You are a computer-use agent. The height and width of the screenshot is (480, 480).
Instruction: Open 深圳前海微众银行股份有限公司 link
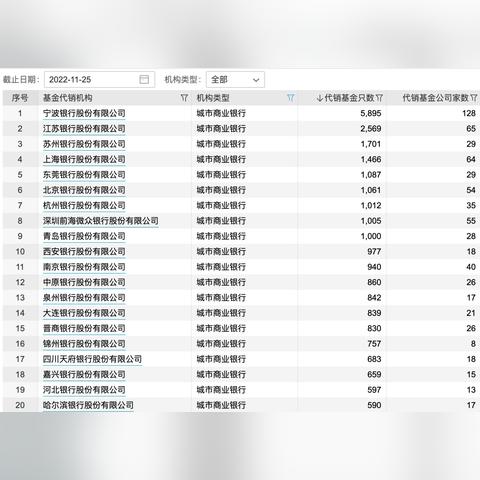click(x=101, y=220)
